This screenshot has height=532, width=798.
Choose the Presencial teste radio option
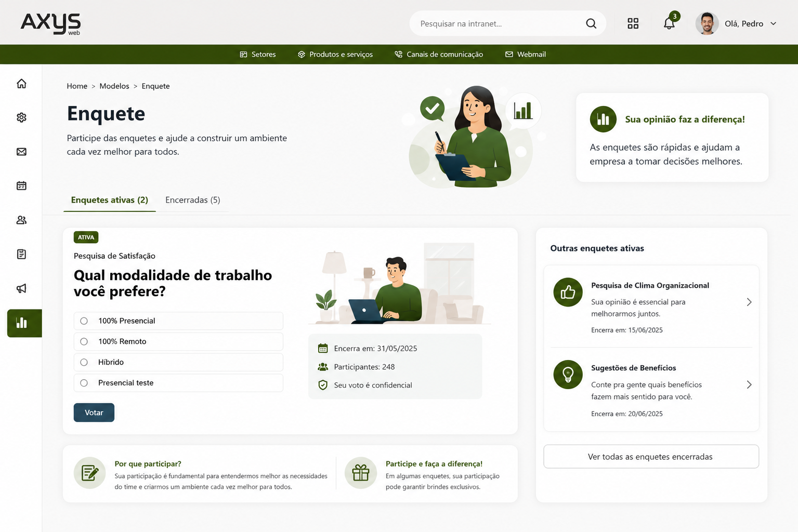click(84, 383)
